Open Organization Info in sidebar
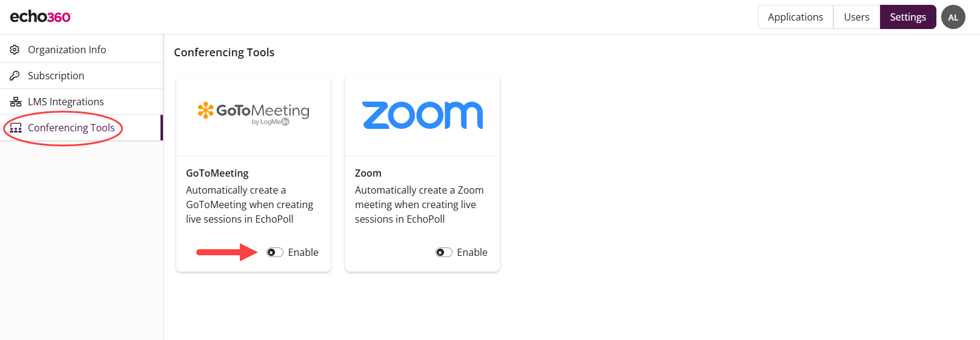The height and width of the screenshot is (340, 980). (67, 50)
